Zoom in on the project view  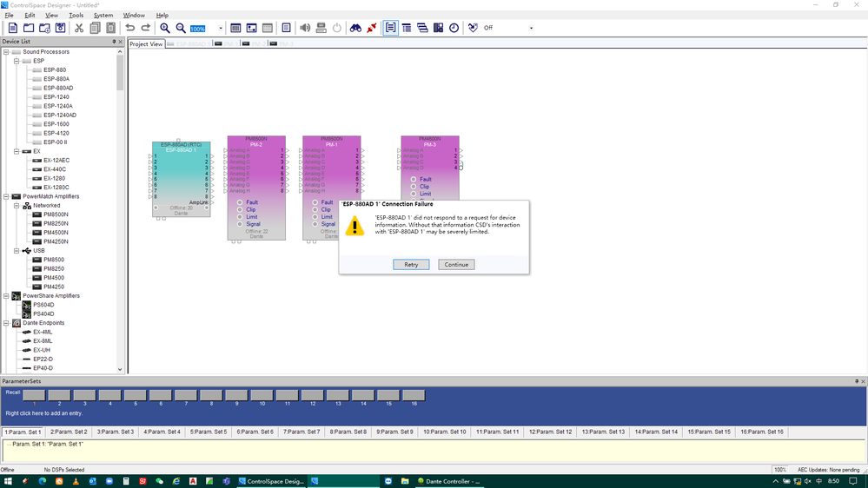click(165, 28)
